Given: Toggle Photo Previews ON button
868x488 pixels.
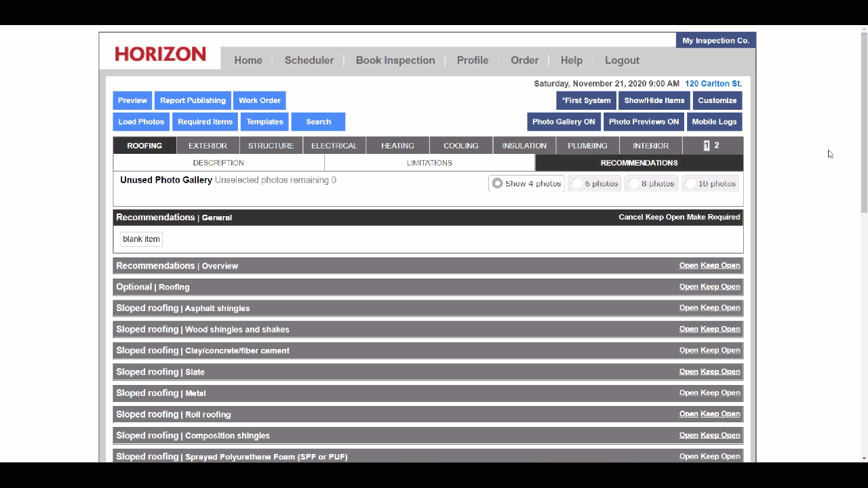Looking at the screenshot, I should 643,122.
